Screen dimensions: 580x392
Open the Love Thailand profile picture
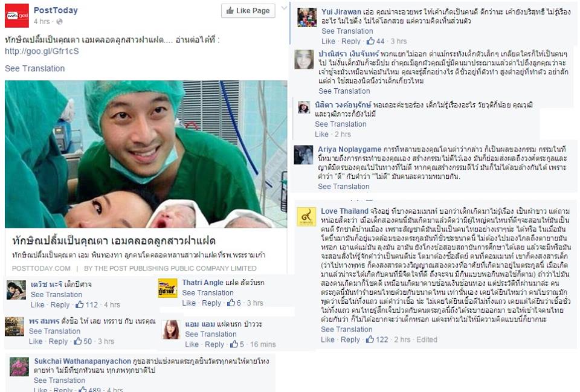pyautogui.click(x=306, y=217)
